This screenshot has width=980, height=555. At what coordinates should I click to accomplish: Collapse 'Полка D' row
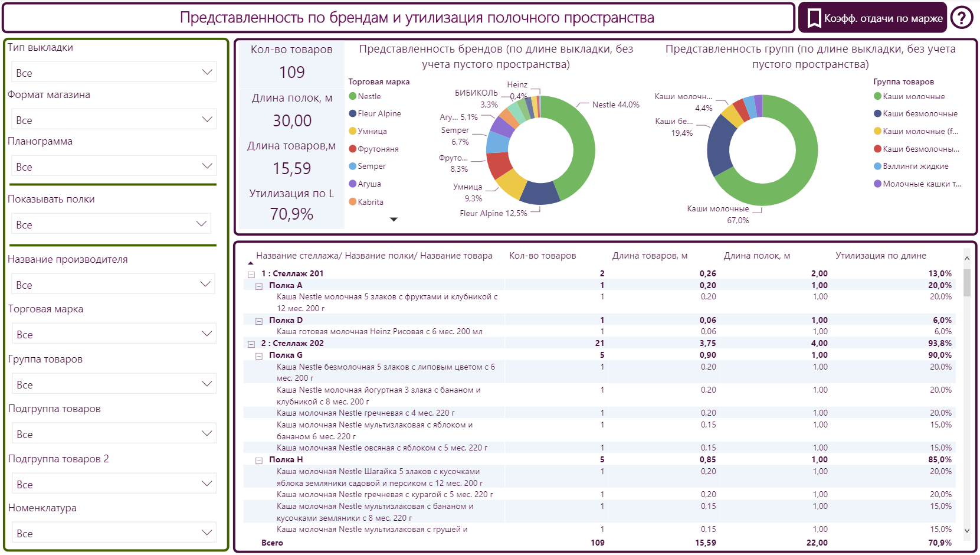[259, 321]
